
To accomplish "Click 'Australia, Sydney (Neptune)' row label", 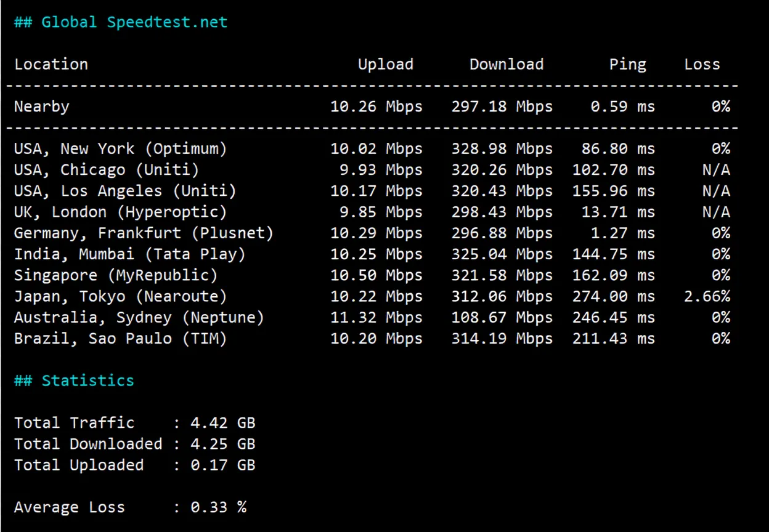I will pos(139,317).
